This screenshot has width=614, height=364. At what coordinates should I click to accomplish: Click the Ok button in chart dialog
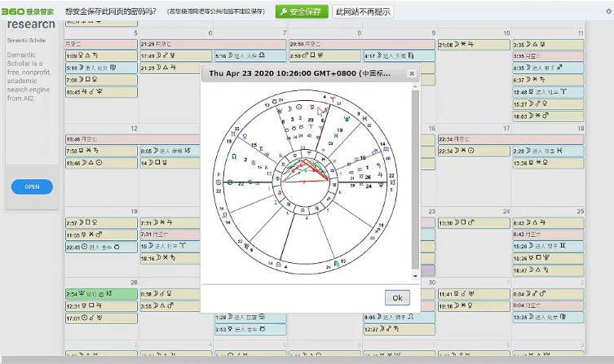[x=397, y=297]
